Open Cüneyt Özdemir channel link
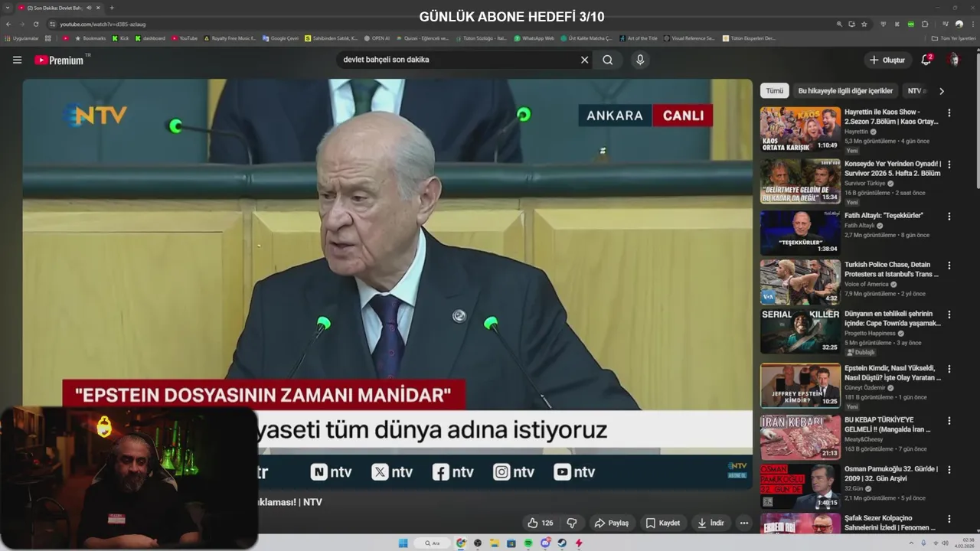Viewport: 980px width, 551px height. pyautogui.click(x=866, y=388)
